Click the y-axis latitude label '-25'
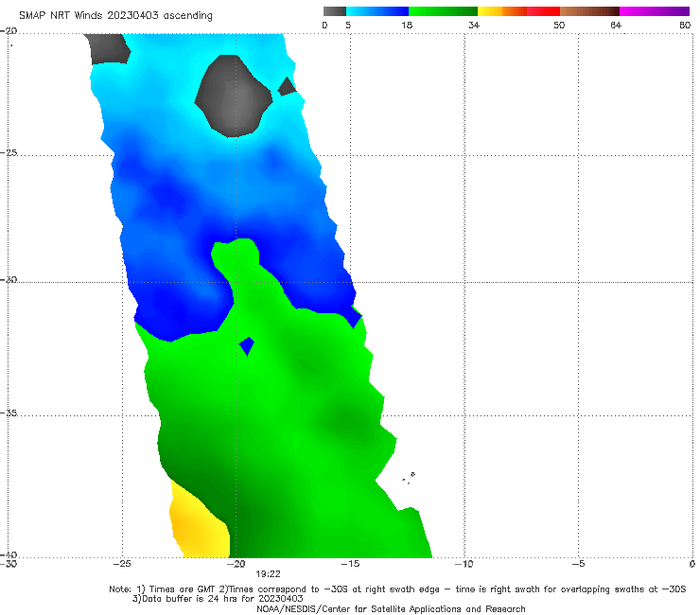The width and height of the screenshot is (700, 615). point(9,152)
